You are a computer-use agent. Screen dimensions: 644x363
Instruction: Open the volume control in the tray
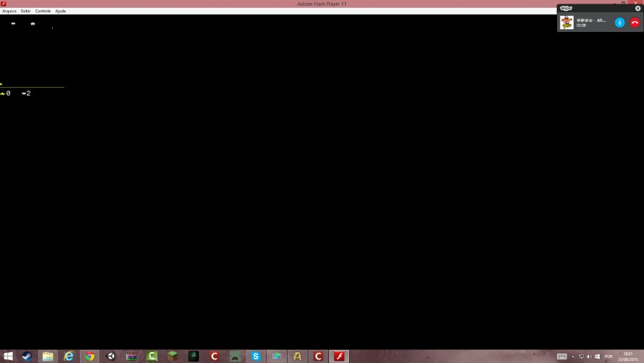[590, 356]
